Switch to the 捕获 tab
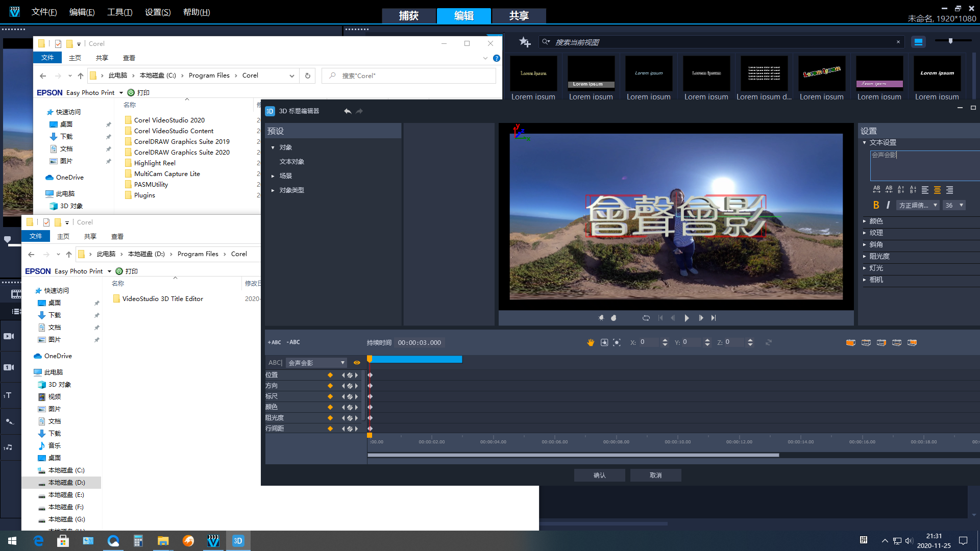This screenshot has width=980, height=551. point(409,16)
